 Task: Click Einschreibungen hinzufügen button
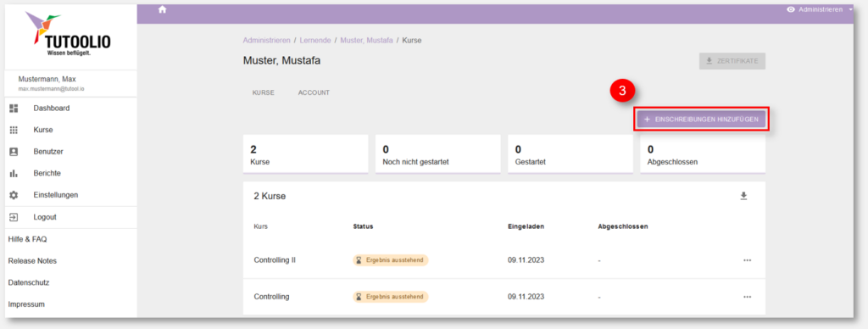[x=701, y=120]
